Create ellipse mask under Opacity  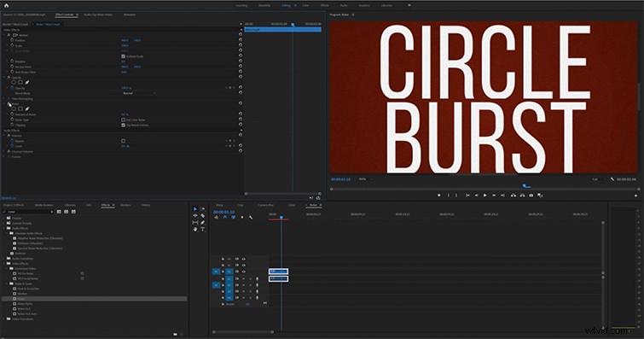[x=14, y=82]
